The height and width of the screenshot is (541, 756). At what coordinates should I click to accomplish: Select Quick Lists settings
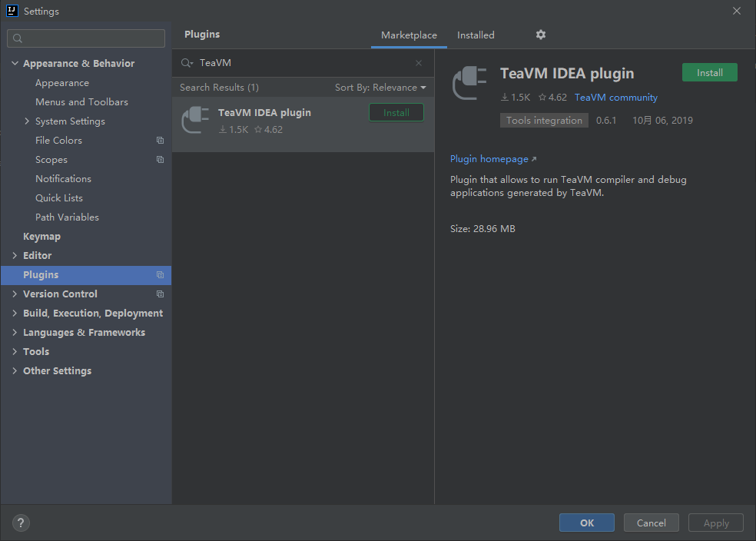(59, 198)
